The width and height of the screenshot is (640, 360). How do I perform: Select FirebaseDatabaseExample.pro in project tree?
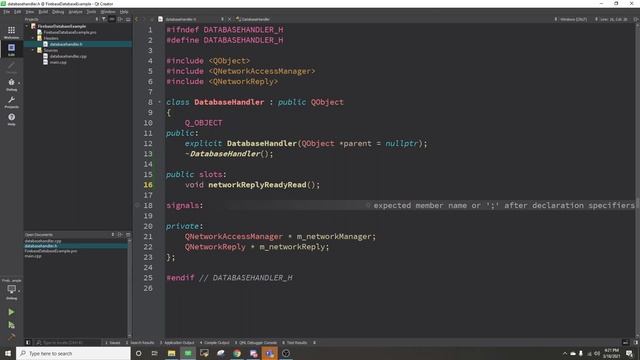coord(70,32)
